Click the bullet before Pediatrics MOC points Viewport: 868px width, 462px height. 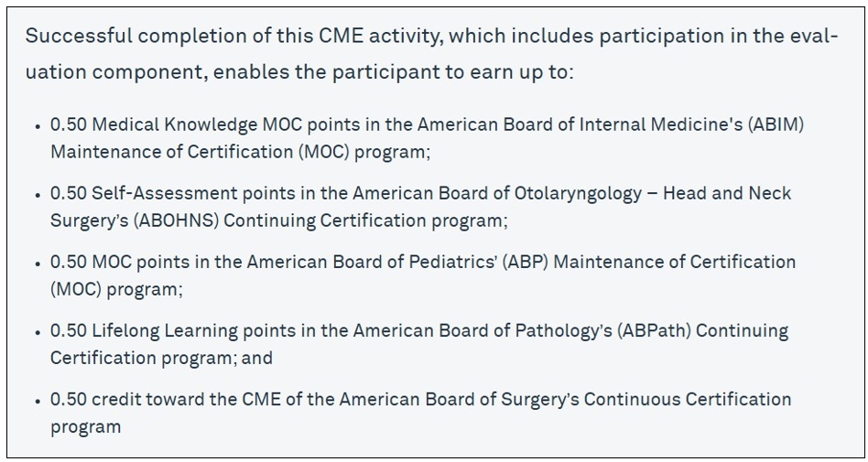[x=38, y=263]
